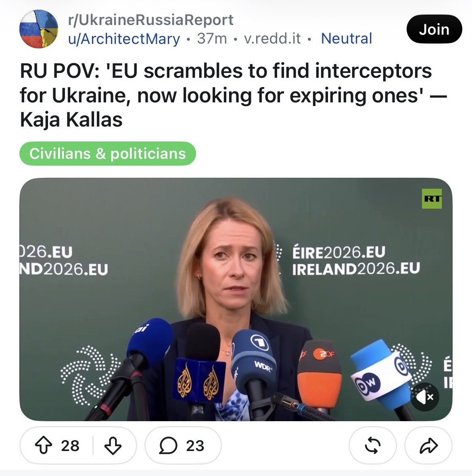Screen dimensions: 472x476
Task: Click the IRELAND2026.EU text in video
Action: pos(356,269)
